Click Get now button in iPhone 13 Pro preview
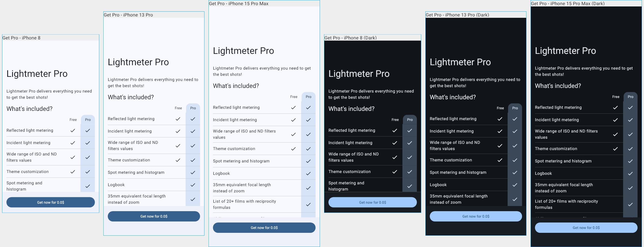 tap(154, 216)
